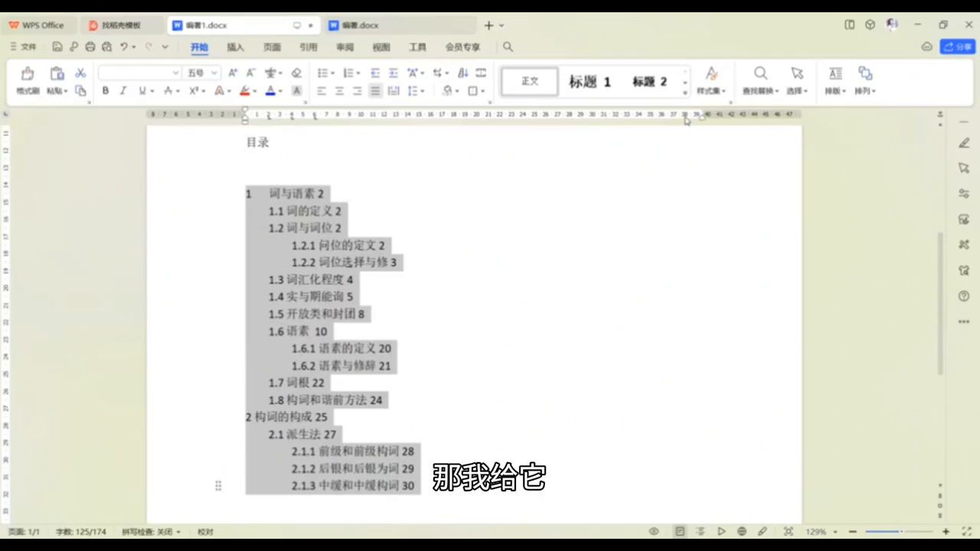Click the Sort (A-Z arrow) icon

462,73
